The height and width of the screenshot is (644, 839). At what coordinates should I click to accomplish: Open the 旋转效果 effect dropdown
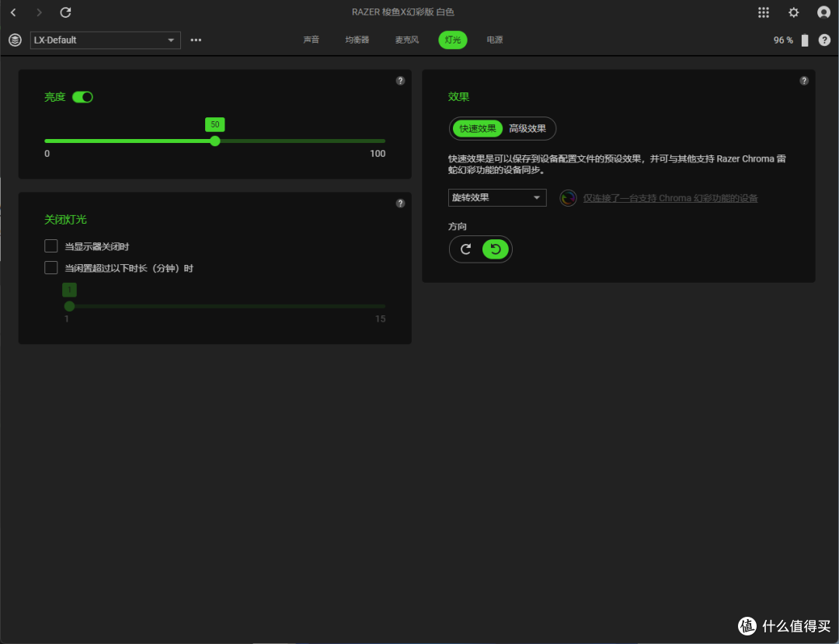(x=497, y=197)
